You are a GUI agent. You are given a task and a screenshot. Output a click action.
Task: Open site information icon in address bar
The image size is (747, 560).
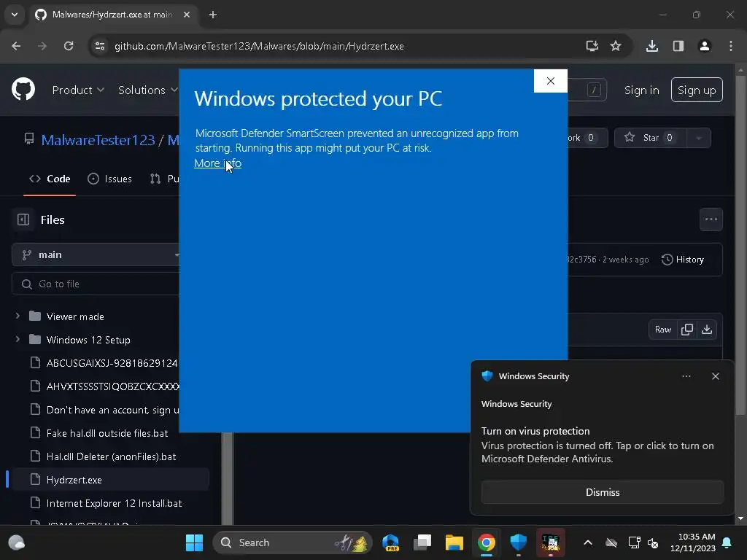click(100, 46)
